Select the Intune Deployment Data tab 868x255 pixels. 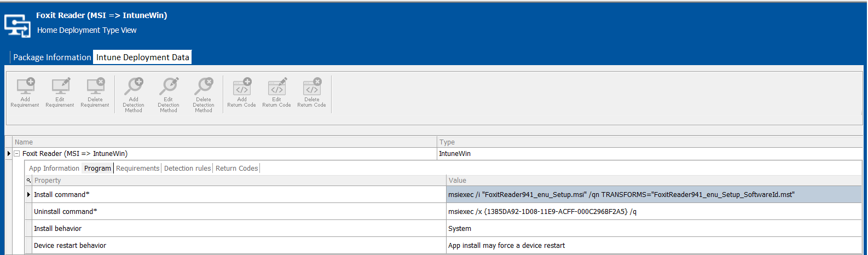pyautogui.click(x=142, y=57)
